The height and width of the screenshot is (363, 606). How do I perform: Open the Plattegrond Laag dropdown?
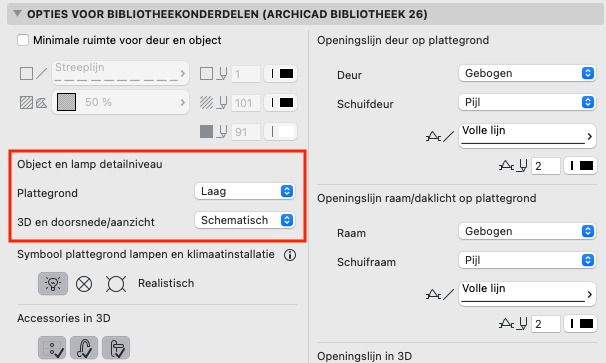point(245,191)
